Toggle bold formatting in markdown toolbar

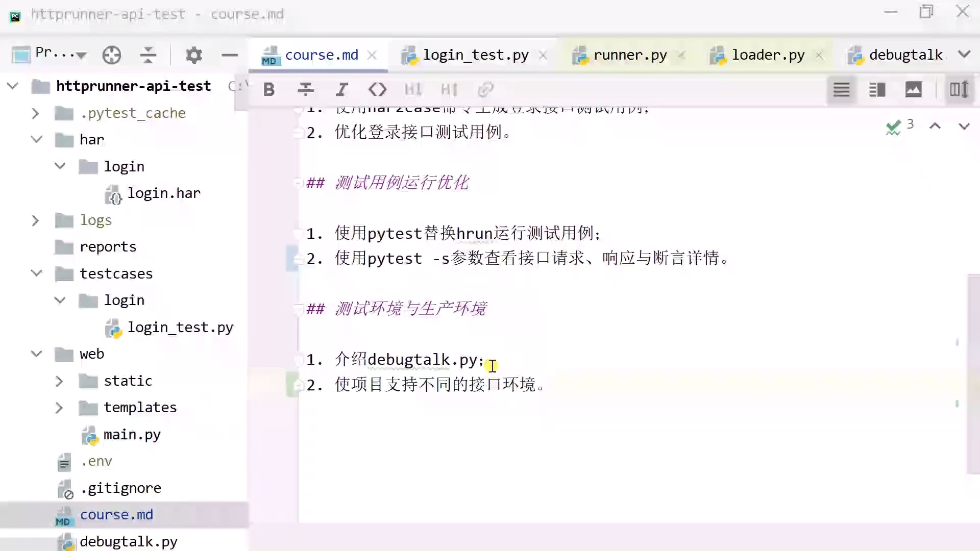pos(269,90)
